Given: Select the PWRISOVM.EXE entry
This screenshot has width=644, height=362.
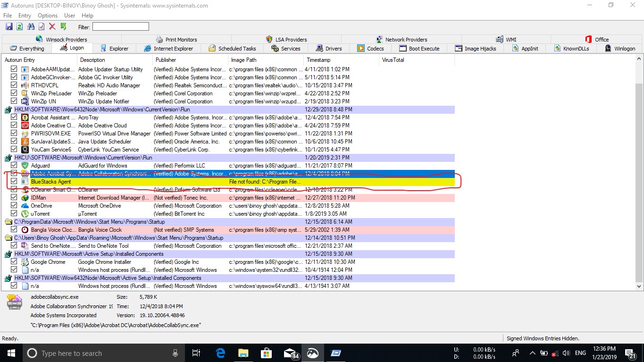Looking at the screenshot, I should click(229, 134).
